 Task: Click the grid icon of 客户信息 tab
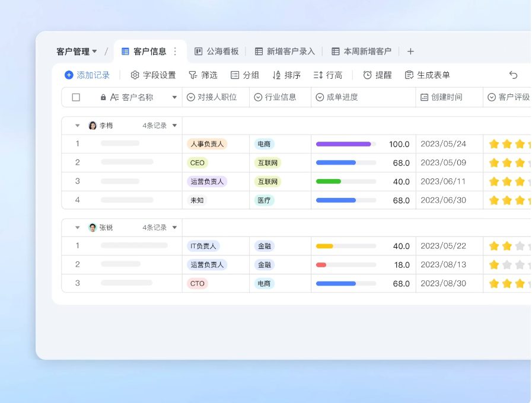point(125,52)
